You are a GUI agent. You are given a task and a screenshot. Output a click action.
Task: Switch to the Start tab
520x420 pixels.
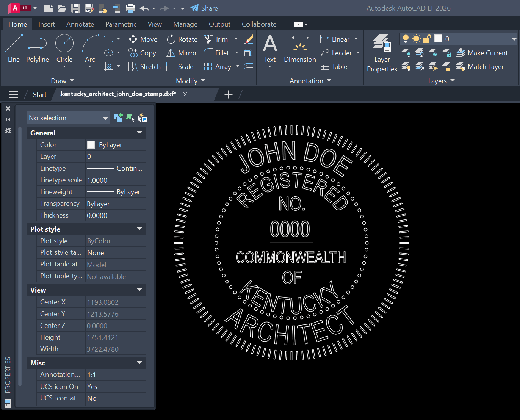click(x=39, y=94)
